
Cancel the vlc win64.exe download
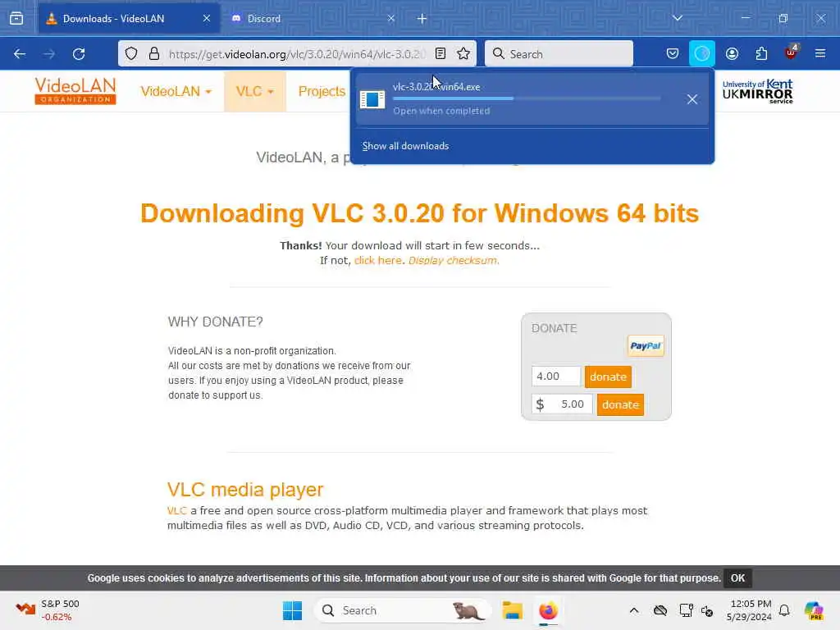(692, 99)
